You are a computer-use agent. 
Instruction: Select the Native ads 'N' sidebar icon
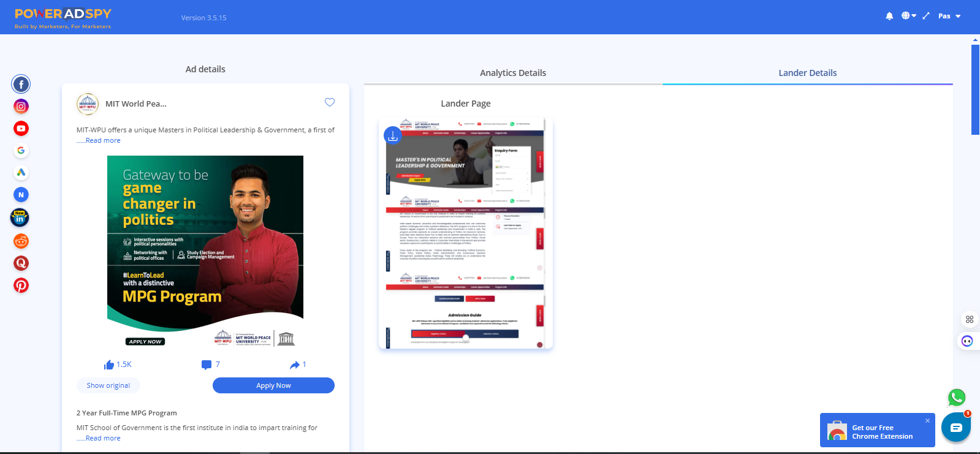tap(21, 195)
